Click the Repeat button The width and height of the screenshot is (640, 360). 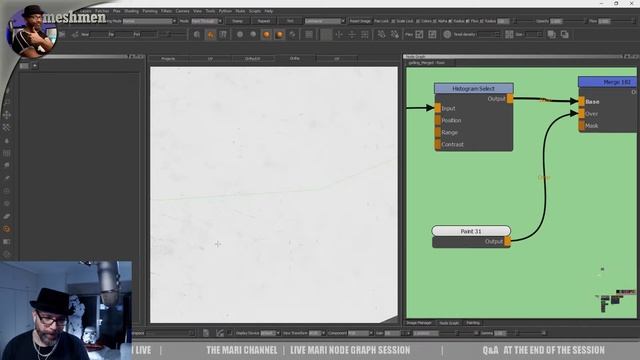[x=264, y=21]
